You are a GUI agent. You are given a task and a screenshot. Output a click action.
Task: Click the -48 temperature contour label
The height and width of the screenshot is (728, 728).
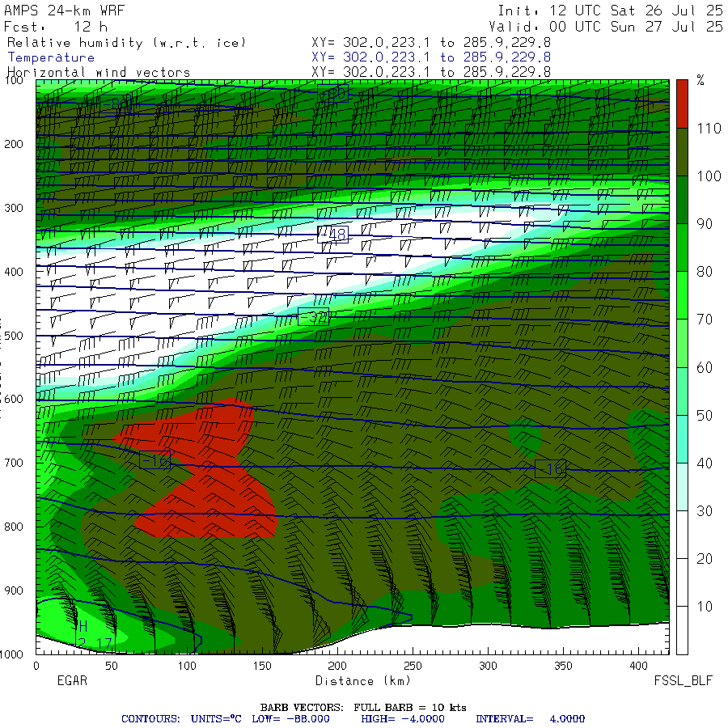333,234
